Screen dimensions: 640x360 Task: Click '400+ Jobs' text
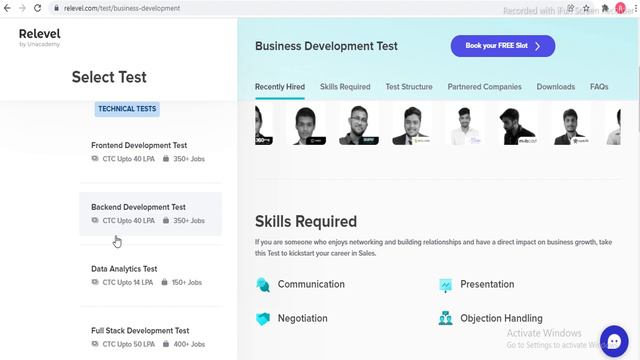click(x=189, y=344)
